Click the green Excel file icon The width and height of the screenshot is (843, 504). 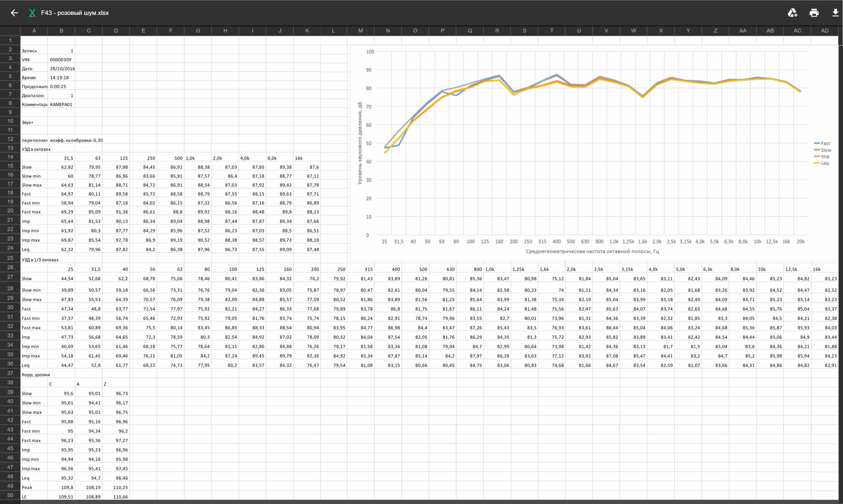(x=32, y=13)
